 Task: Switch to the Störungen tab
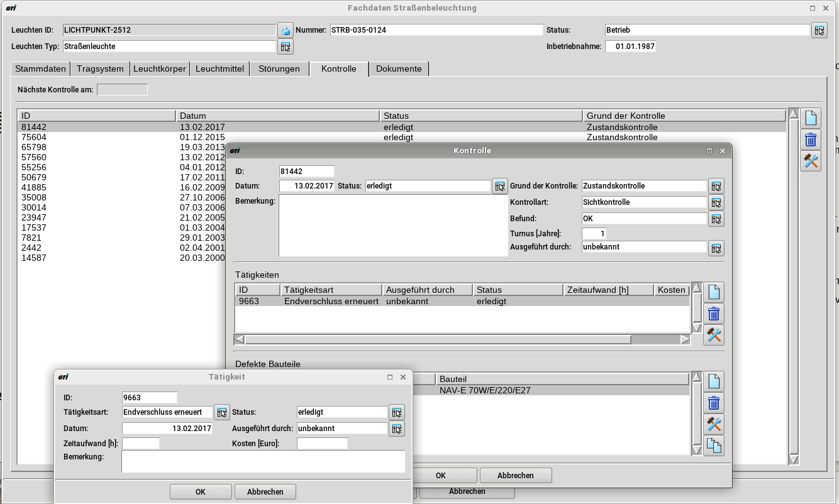coord(279,69)
